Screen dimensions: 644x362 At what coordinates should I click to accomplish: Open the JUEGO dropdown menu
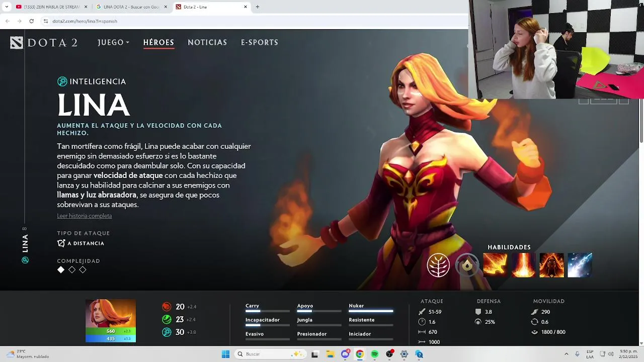click(x=113, y=43)
